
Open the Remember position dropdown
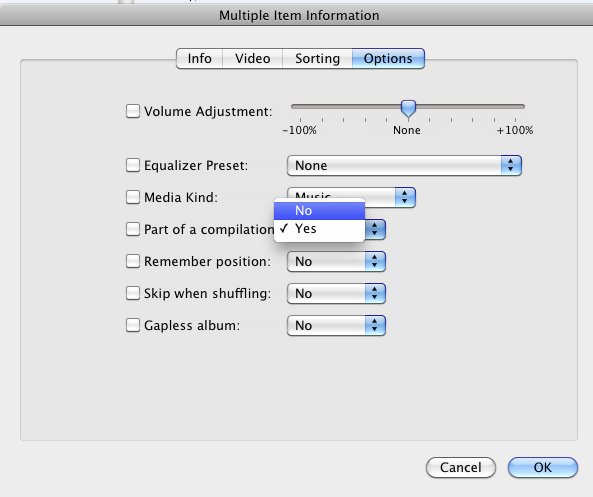coord(336,261)
